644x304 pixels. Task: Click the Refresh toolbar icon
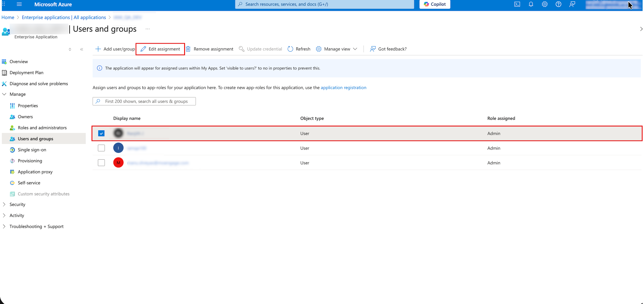click(x=290, y=49)
